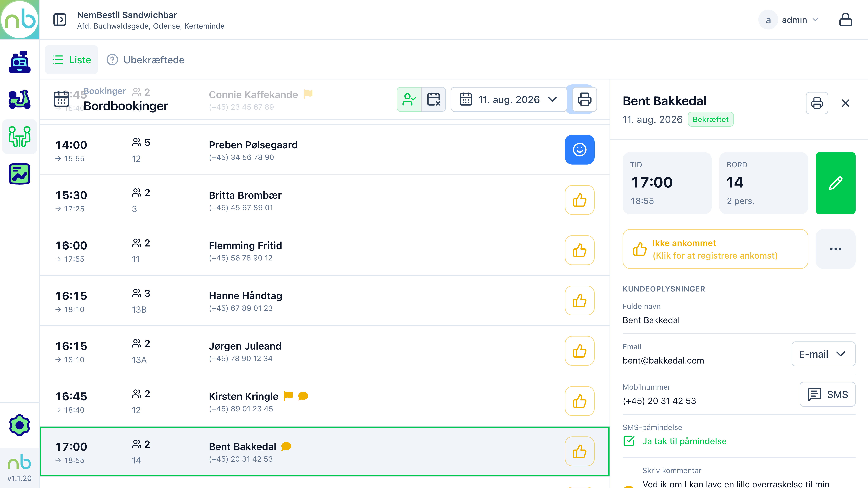Show arrived guests filter icon
The image size is (868, 488).
pyautogui.click(x=409, y=99)
